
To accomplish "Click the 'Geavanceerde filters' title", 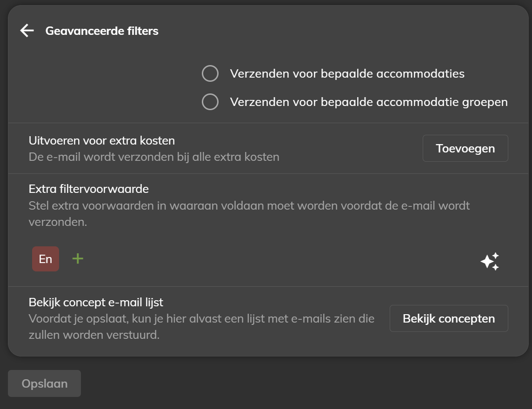I will [x=102, y=31].
